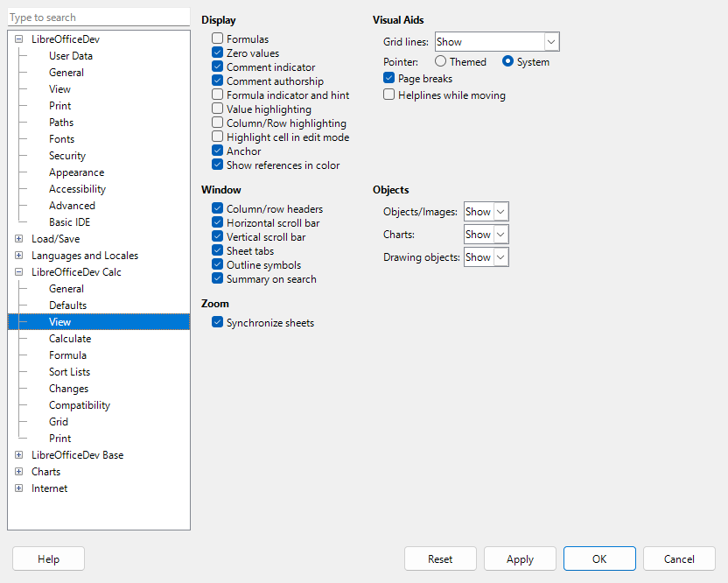Enable Value highlighting
This screenshot has height=583, width=728.
point(216,109)
